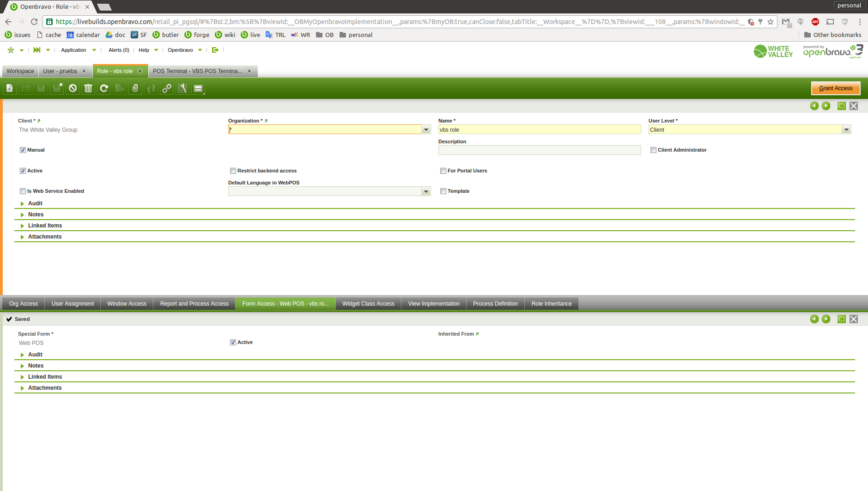Open the Role Inheritance tab
Viewport: 868px width, 491px height.
[x=551, y=304]
